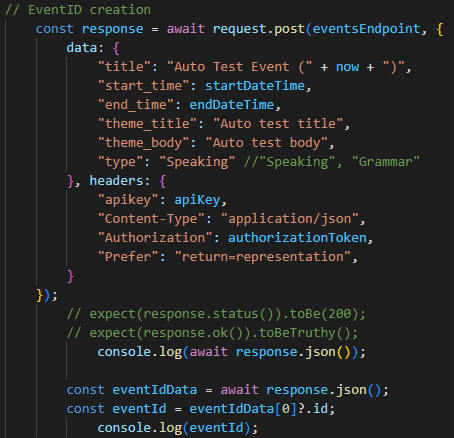Click the 'now' variable in title string
Viewport: 454px width, 438px height.
click(347, 67)
